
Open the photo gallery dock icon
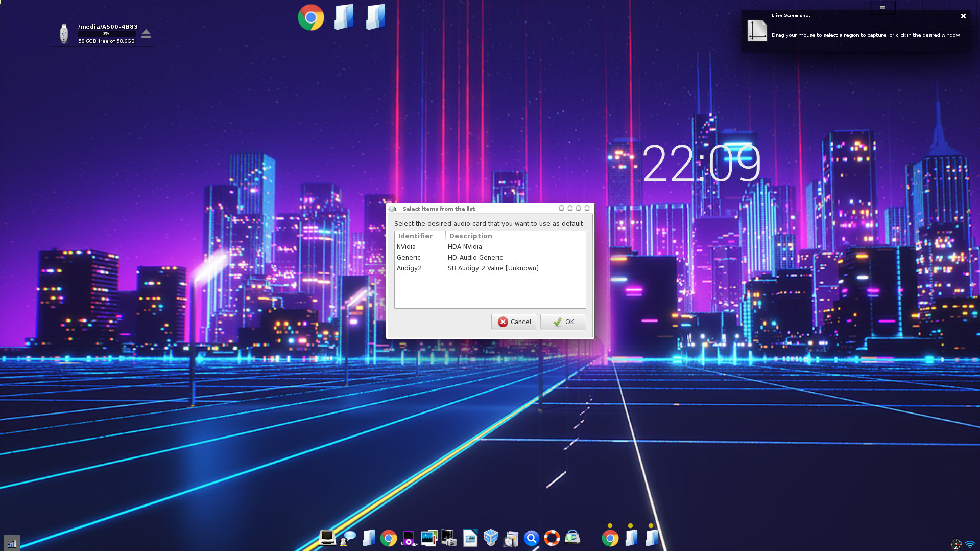click(x=429, y=538)
